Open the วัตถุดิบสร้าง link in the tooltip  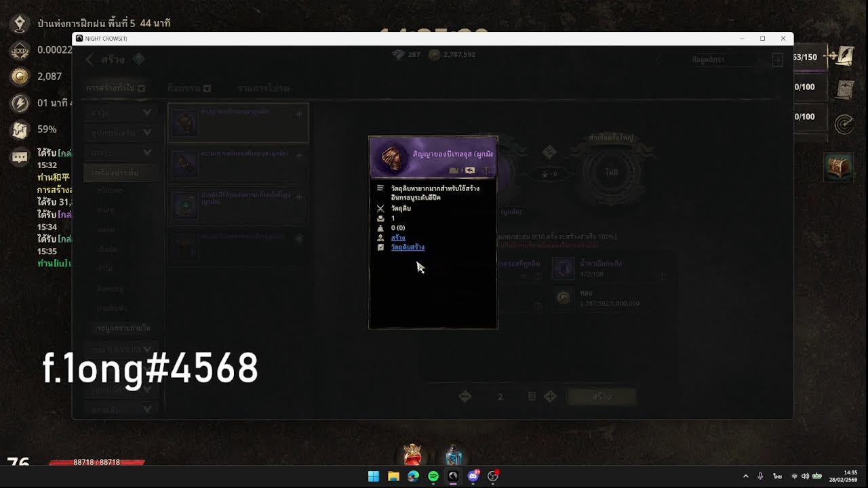coord(408,247)
